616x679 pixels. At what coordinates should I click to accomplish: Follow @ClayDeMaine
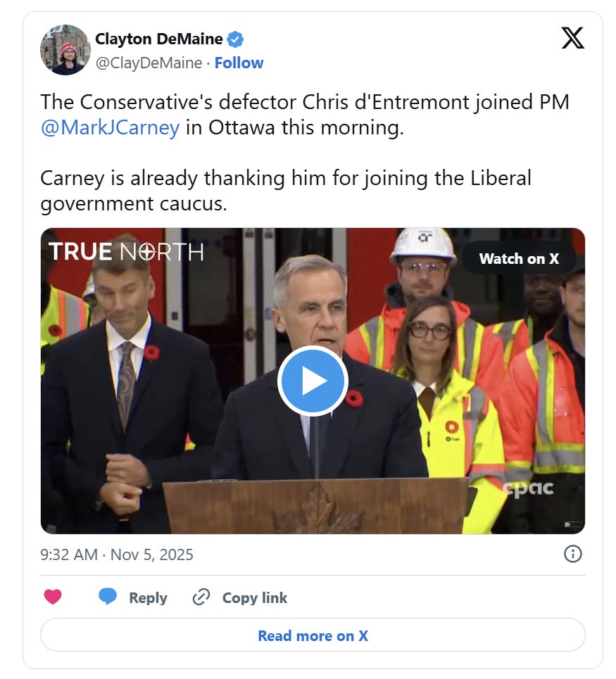(x=239, y=63)
